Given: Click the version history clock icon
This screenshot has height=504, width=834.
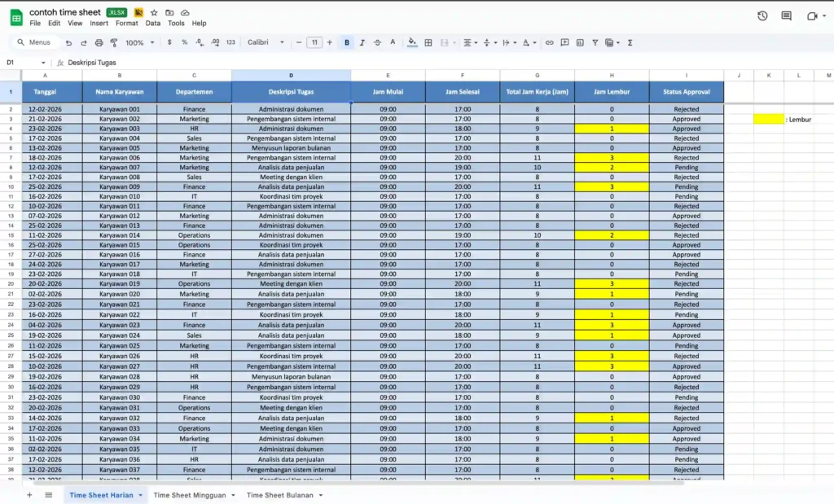Looking at the screenshot, I should point(762,15).
